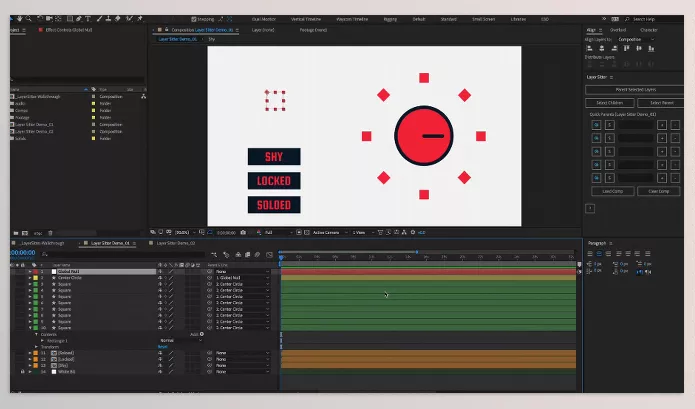Toggle the S button in the third Quick Parents row
This screenshot has width=695, height=409.
click(609, 152)
